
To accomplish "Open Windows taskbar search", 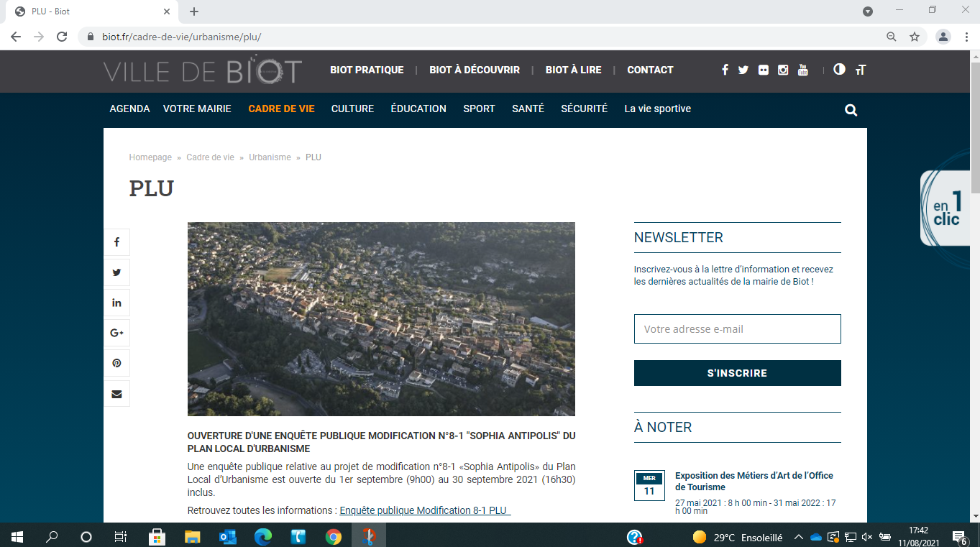I will pyautogui.click(x=52, y=536).
